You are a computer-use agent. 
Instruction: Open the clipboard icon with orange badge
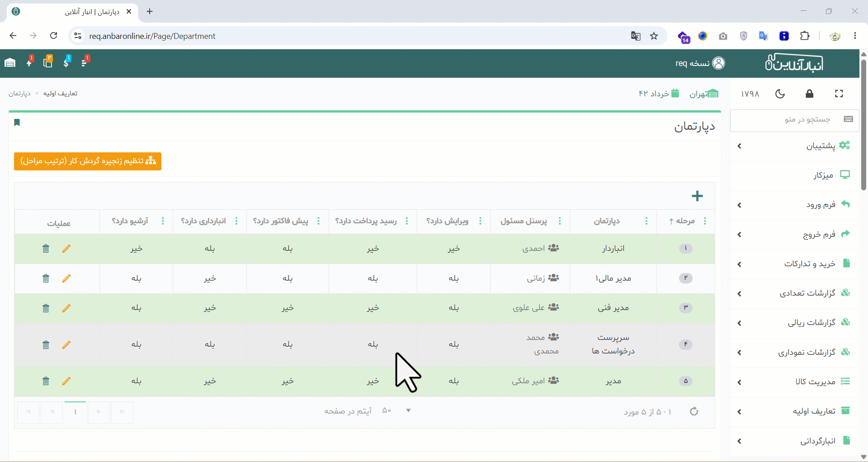[x=48, y=62]
